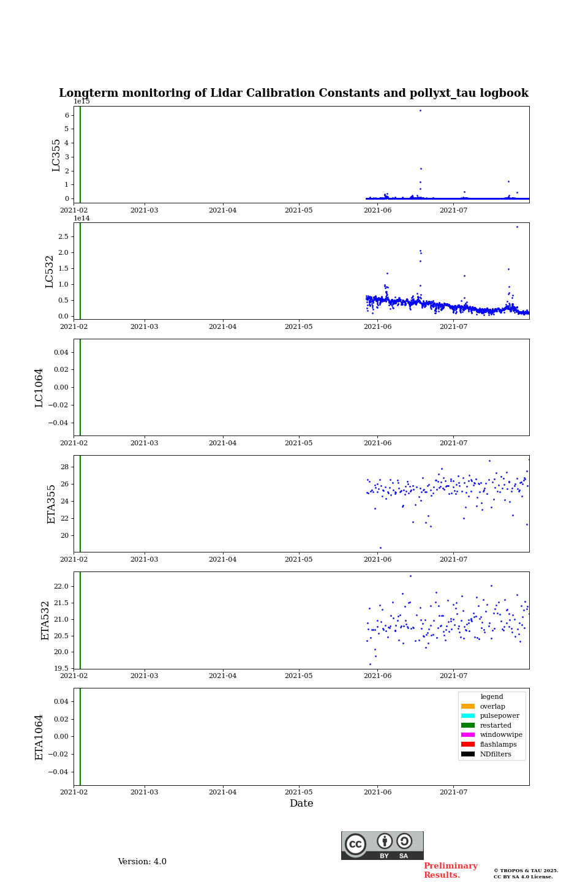Click the black NDfilters legend swatch
Image resolution: width=588 pixels, height=882 pixels.
coord(468,754)
